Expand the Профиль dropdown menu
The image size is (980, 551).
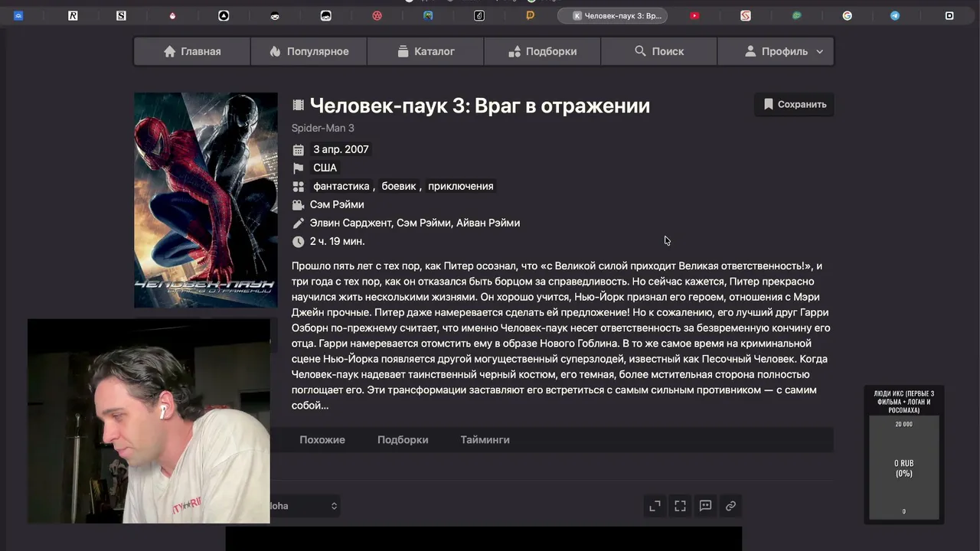776,51
